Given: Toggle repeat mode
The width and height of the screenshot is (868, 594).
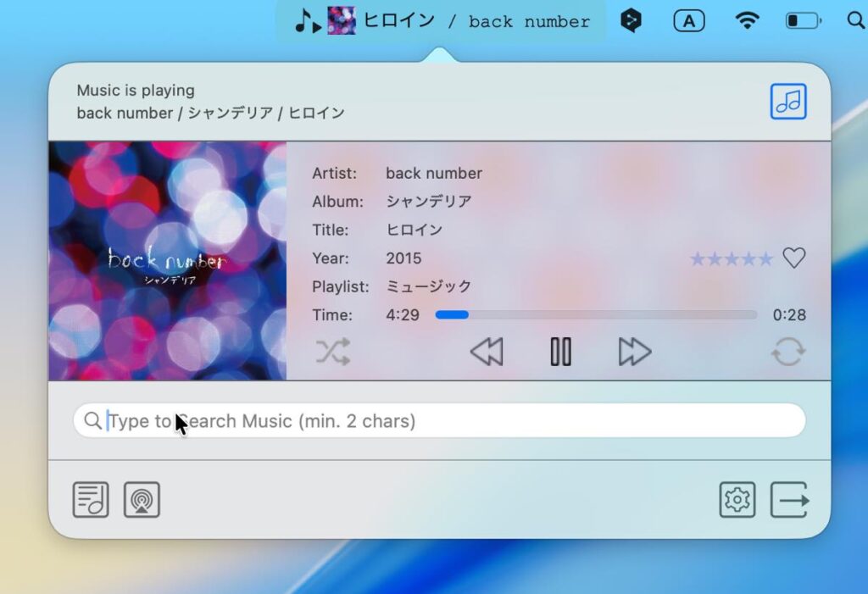Looking at the screenshot, I should (x=788, y=351).
